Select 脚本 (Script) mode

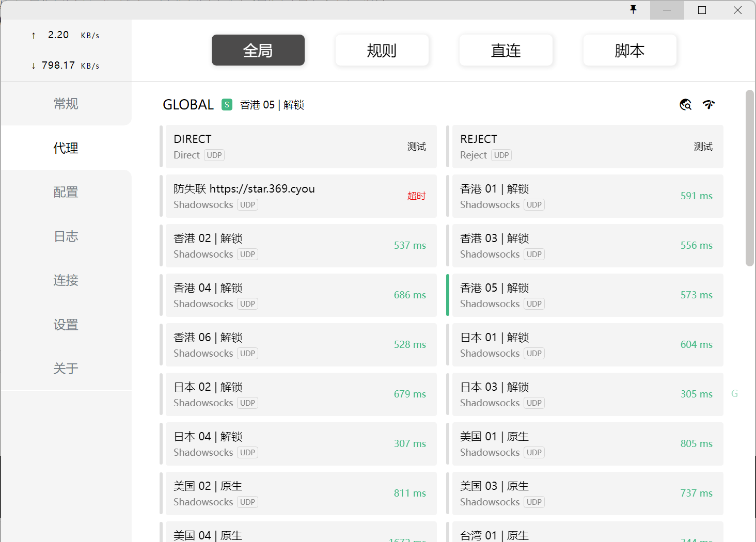[629, 50]
